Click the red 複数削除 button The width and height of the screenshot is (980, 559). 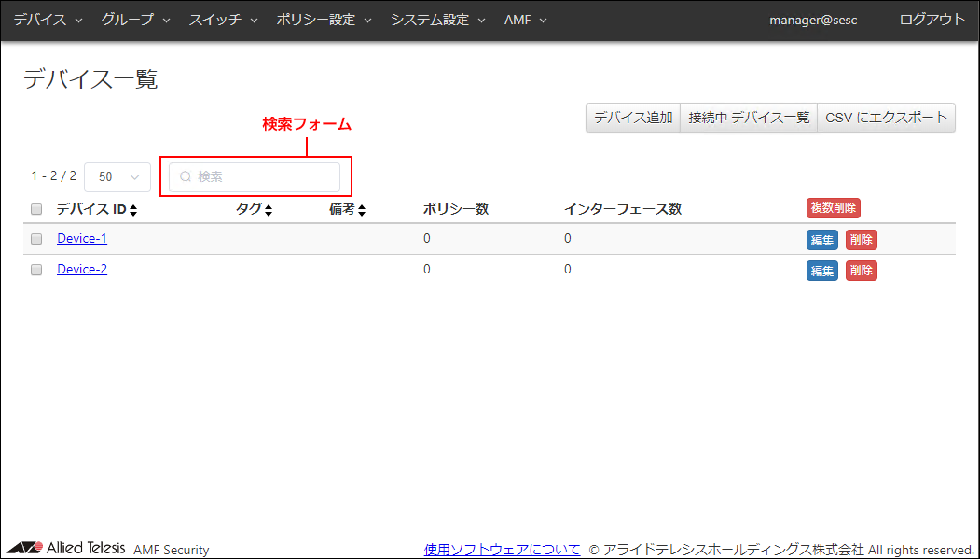coord(833,208)
